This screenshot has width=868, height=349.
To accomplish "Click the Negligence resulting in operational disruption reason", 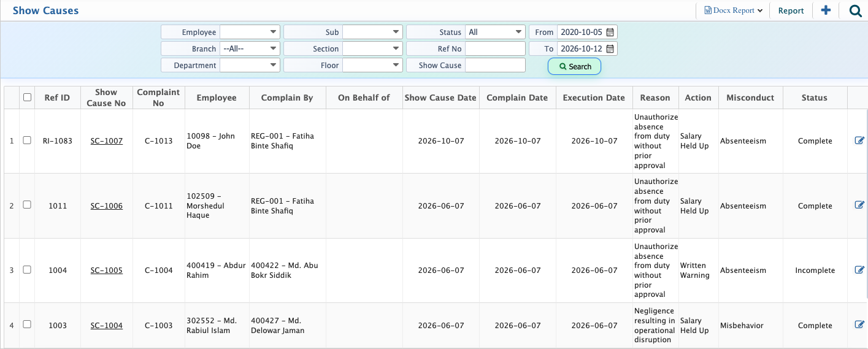I will tap(655, 326).
